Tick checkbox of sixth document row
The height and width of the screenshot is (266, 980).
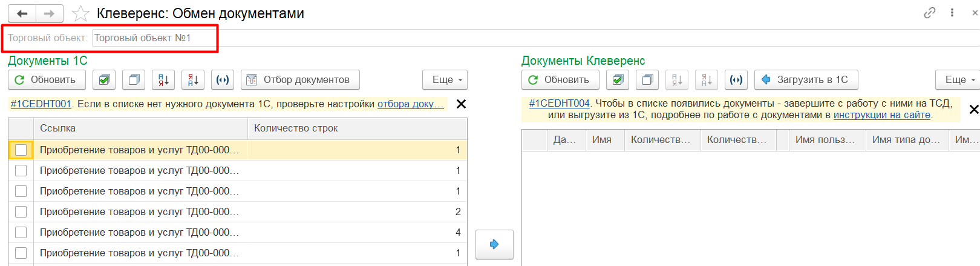coord(21,253)
